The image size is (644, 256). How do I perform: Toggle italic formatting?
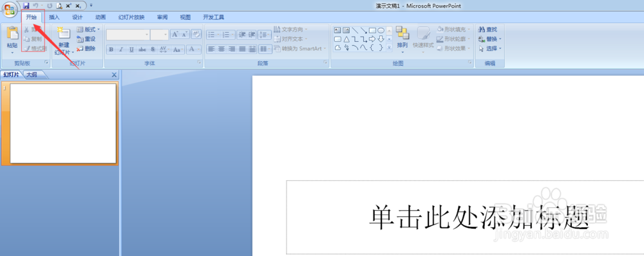pos(121,50)
